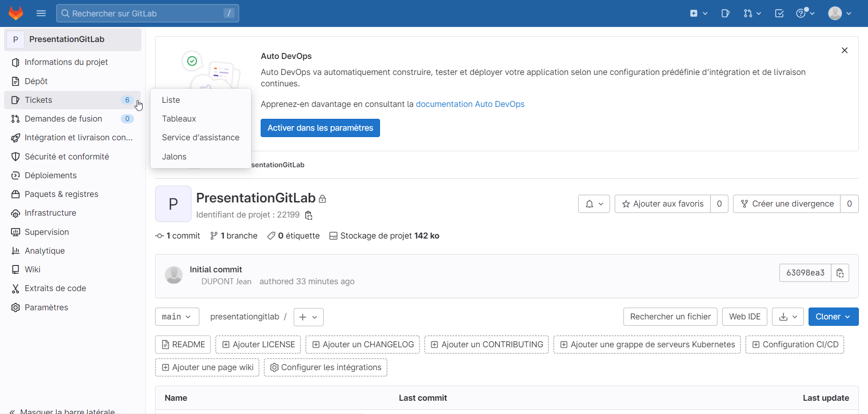Open Stockage de projet 142 ko link
The width and height of the screenshot is (868, 414).
click(384, 236)
